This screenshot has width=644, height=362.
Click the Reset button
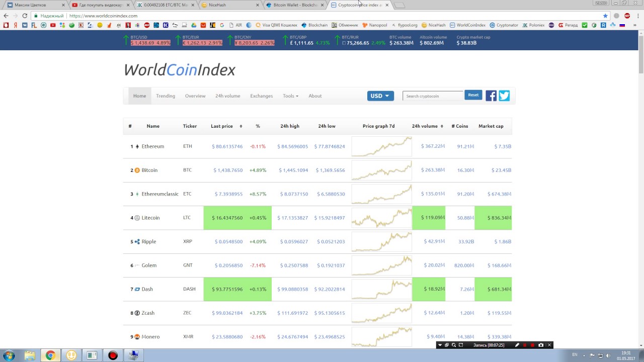[x=473, y=95]
